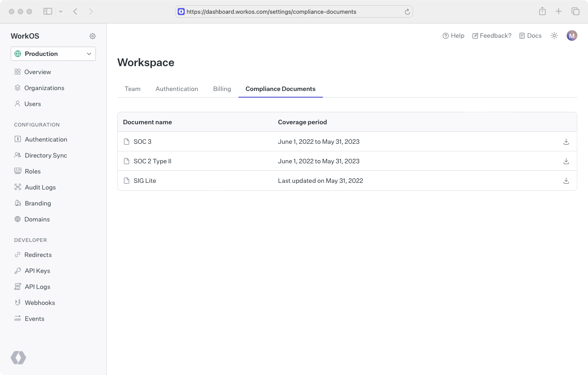The height and width of the screenshot is (375, 588).
Task: Open the Branding configuration
Action: [37, 203]
